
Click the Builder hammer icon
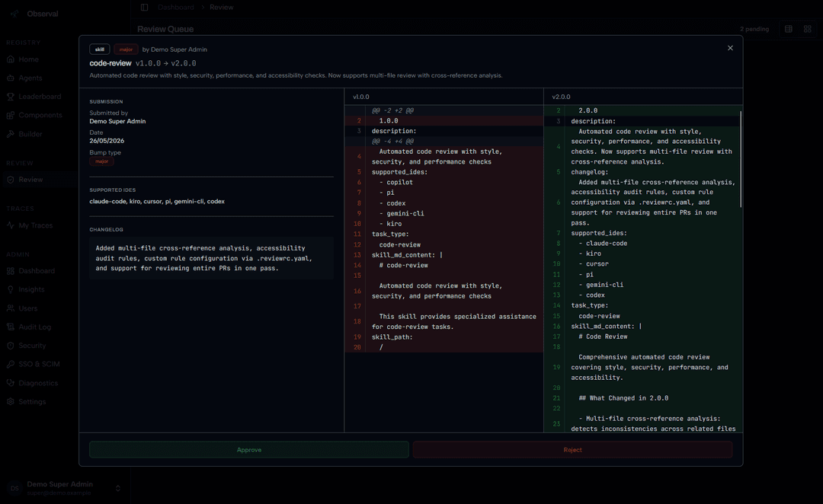pos(11,134)
